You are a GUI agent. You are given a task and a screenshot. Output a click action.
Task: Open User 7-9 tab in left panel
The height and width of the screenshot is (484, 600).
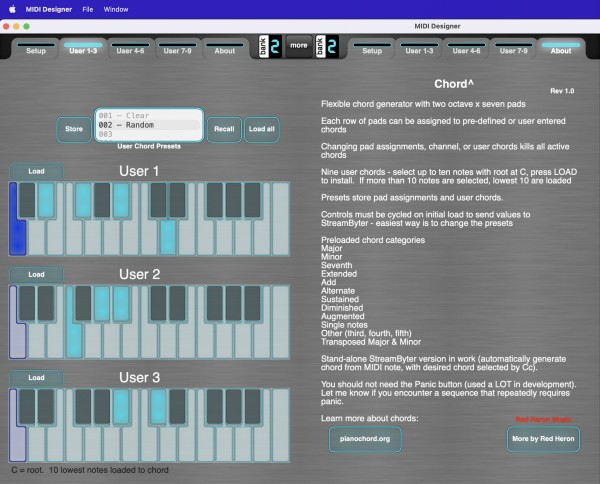point(177,49)
